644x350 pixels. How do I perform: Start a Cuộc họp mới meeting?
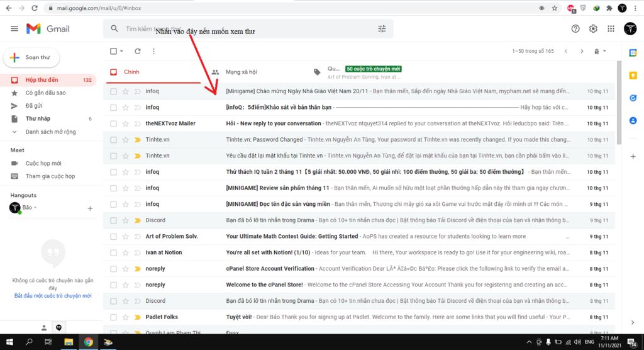43,163
